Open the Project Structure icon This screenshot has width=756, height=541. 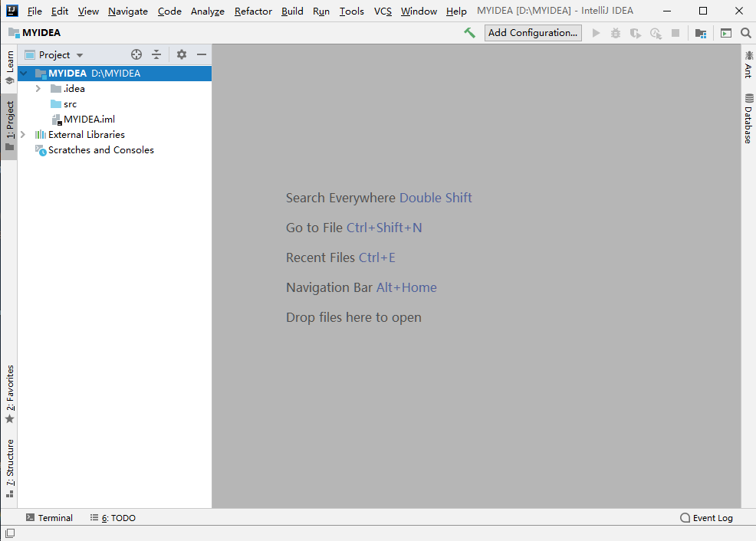(701, 33)
